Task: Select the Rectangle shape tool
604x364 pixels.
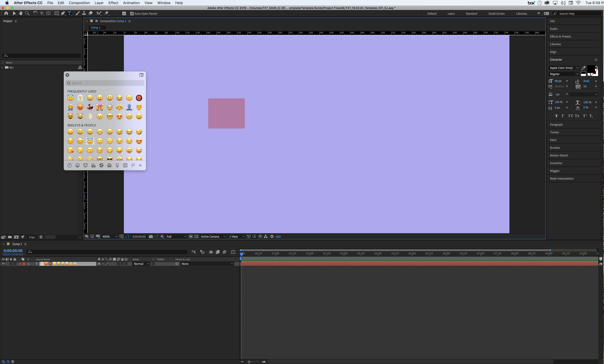Action: click(x=56, y=13)
